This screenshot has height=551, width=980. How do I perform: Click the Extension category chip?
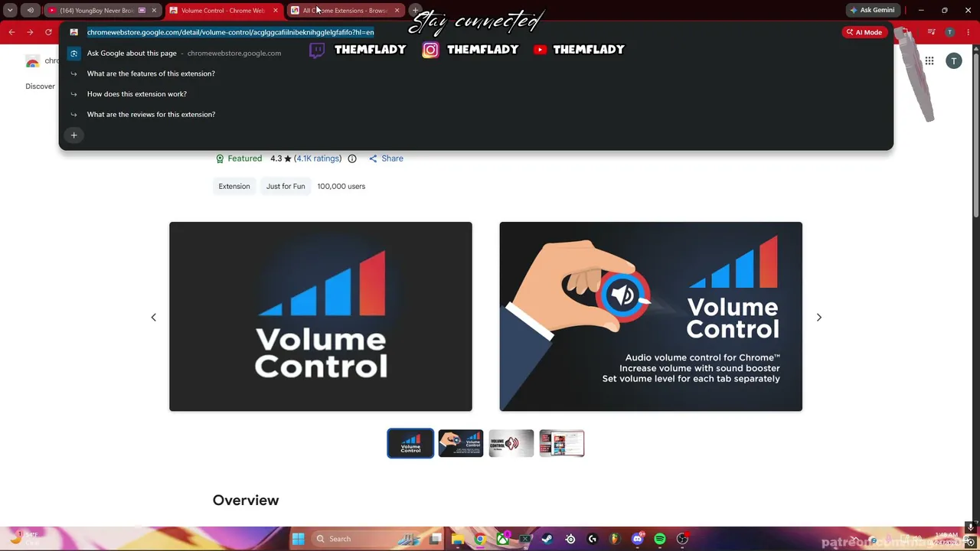(x=234, y=186)
